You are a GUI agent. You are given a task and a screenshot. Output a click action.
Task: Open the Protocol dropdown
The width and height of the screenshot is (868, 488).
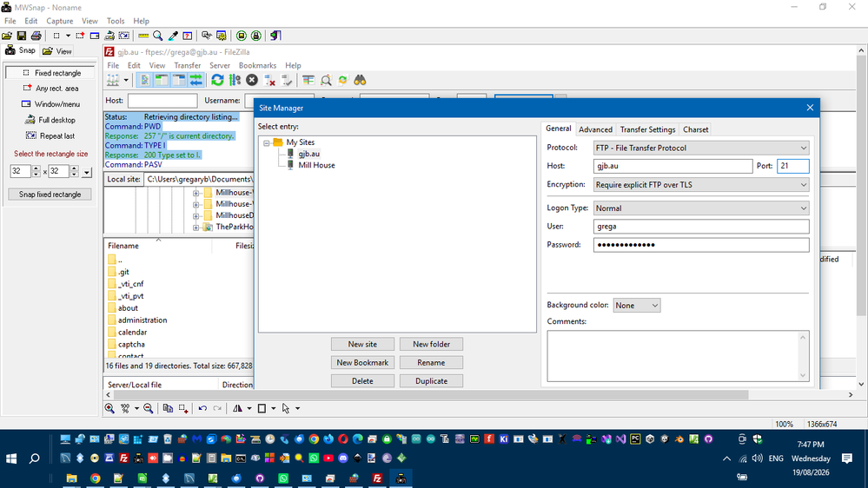[x=701, y=148]
